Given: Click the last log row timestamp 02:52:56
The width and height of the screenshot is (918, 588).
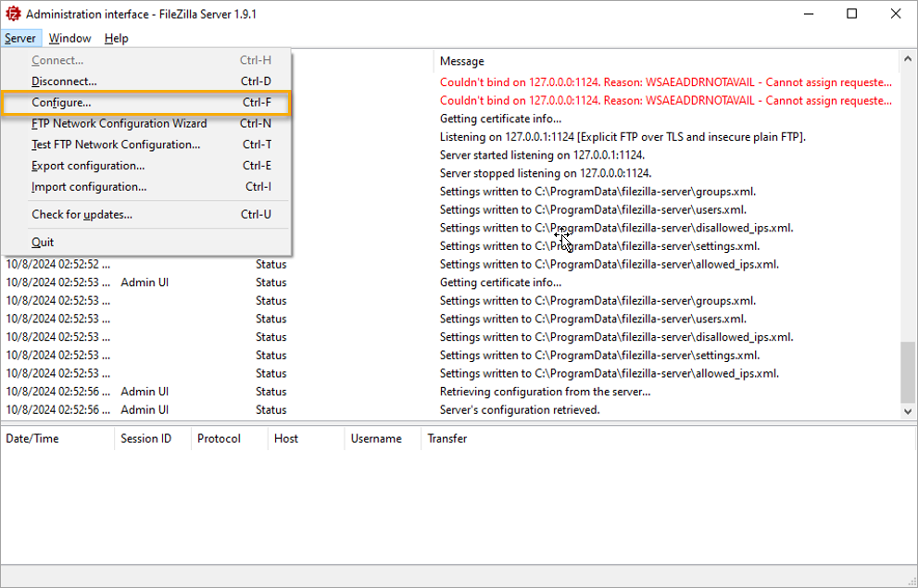Looking at the screenshot, I should pyautogui.click(x=58, y=409).
